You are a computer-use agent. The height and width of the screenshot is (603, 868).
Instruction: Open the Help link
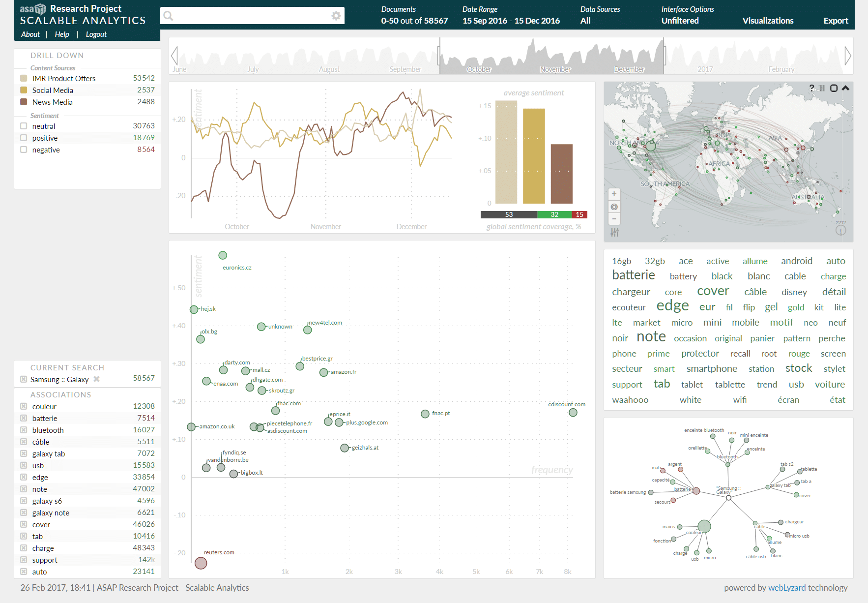coord(62,34)
